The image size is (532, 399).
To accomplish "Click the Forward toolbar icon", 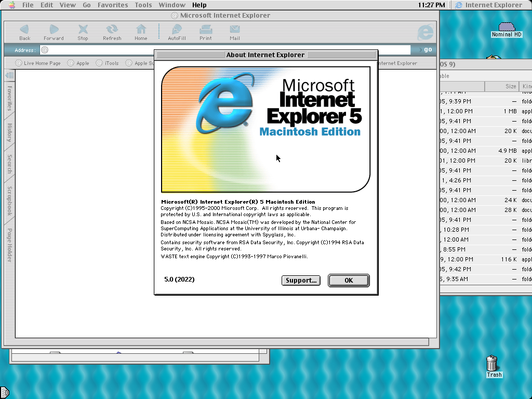I will tap(54, 33).
